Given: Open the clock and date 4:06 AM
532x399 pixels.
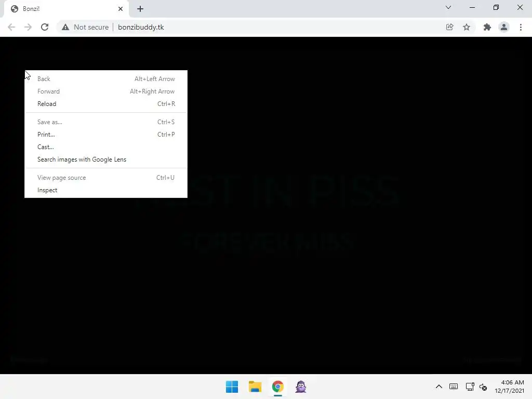Looking at the screenshot, I should pyautogui.click(x=509, y=387).
